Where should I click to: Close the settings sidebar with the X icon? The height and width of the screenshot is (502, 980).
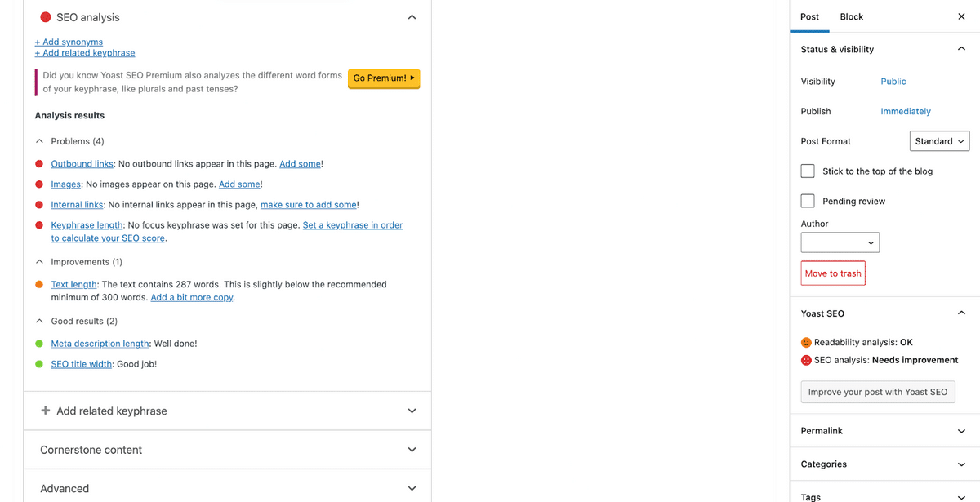[961, 16]
